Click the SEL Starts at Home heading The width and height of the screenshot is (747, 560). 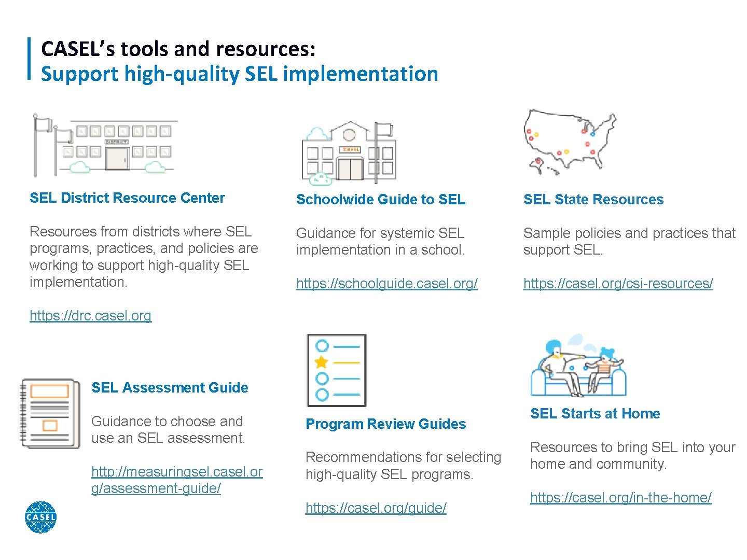coord(595,413)
